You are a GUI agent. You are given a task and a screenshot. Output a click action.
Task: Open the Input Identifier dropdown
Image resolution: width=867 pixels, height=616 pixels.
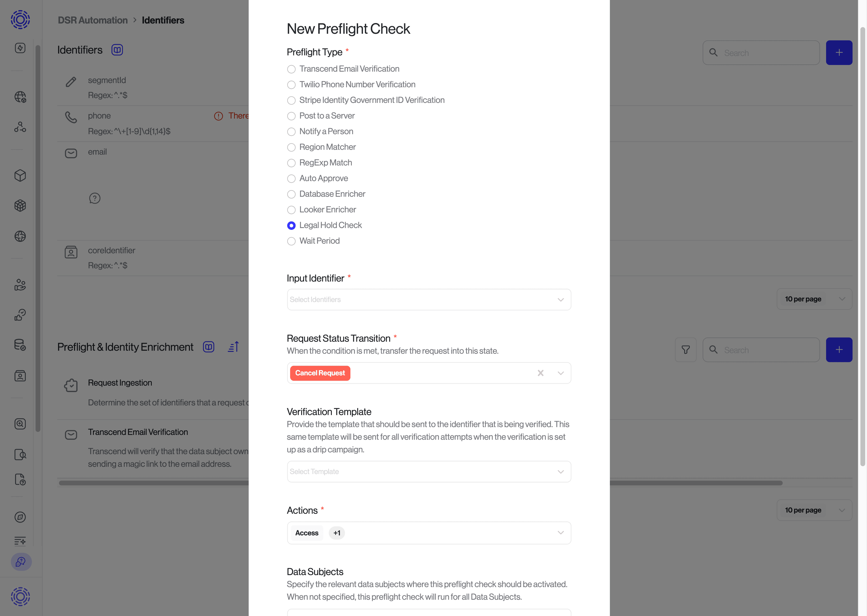[x=429, y=300]
